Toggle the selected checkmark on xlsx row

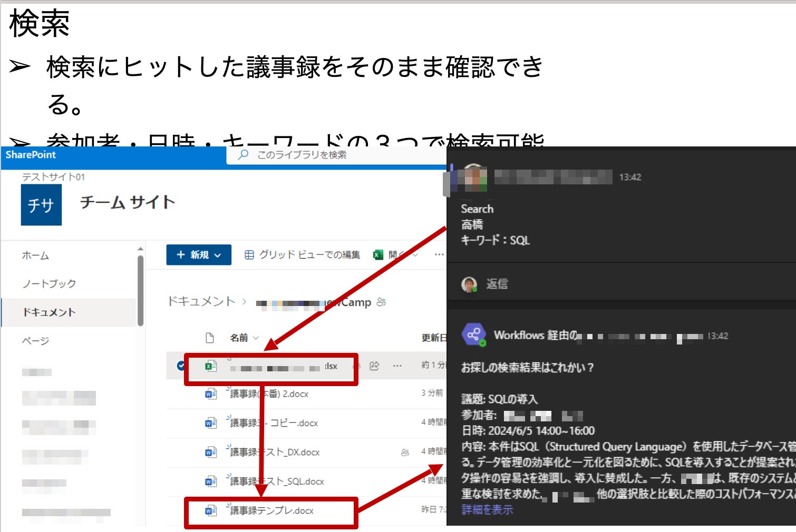pos(180,366)
